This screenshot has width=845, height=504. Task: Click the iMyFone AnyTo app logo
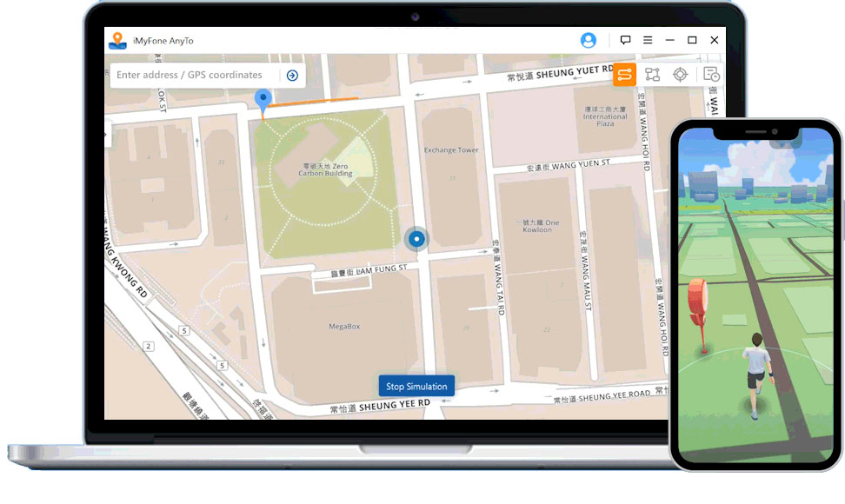[x=117, y=40]
